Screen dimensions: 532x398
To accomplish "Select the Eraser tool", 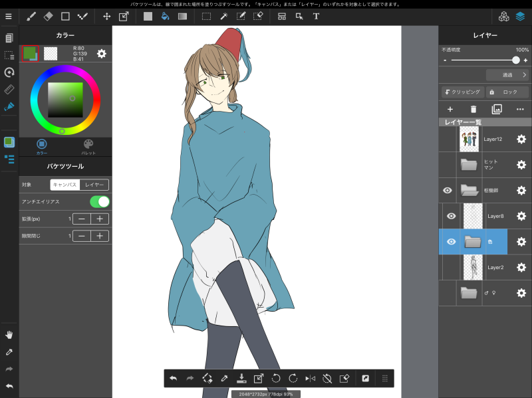I will click(48, 16).
